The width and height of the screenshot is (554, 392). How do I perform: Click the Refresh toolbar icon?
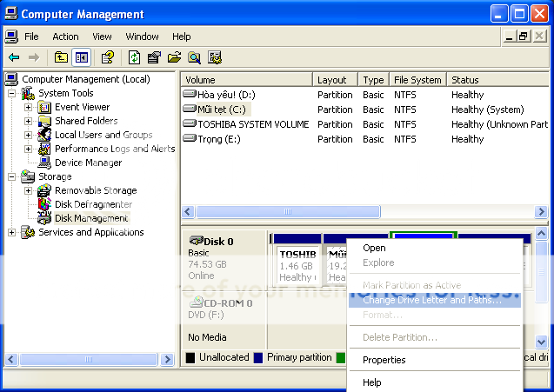click(134, 57)
